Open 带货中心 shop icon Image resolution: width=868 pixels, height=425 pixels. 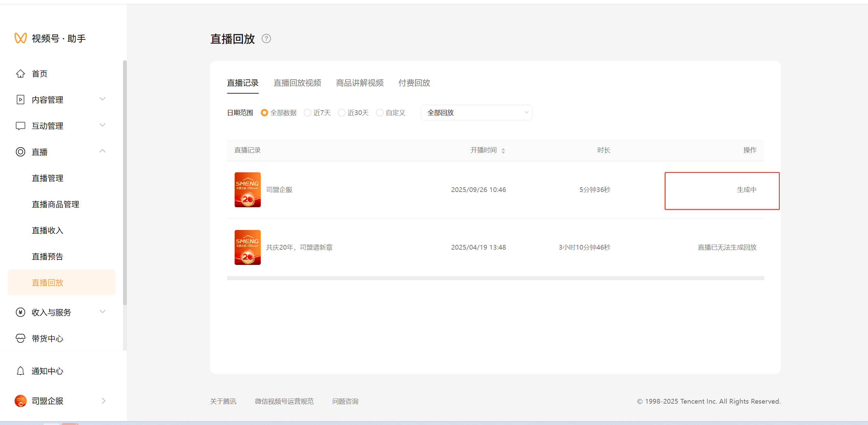click(x=20, y=339)
